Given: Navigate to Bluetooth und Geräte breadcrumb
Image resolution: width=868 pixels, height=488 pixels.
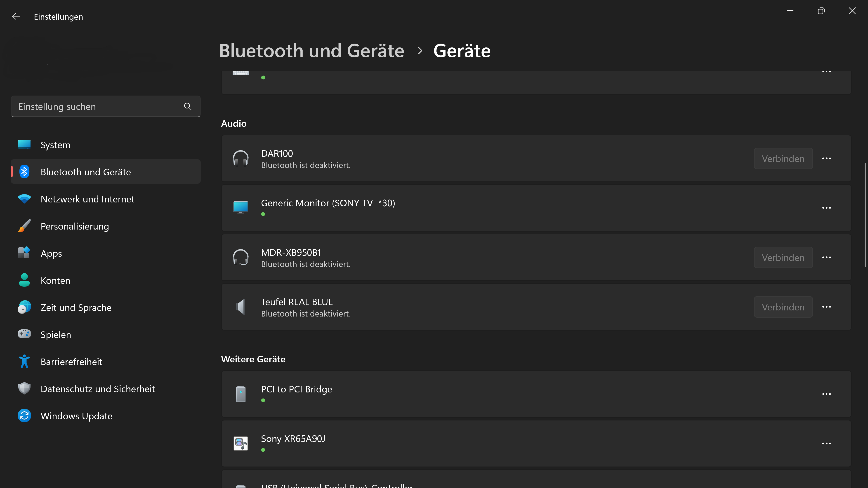Looking at the screenshot, I should pos(311,51).
